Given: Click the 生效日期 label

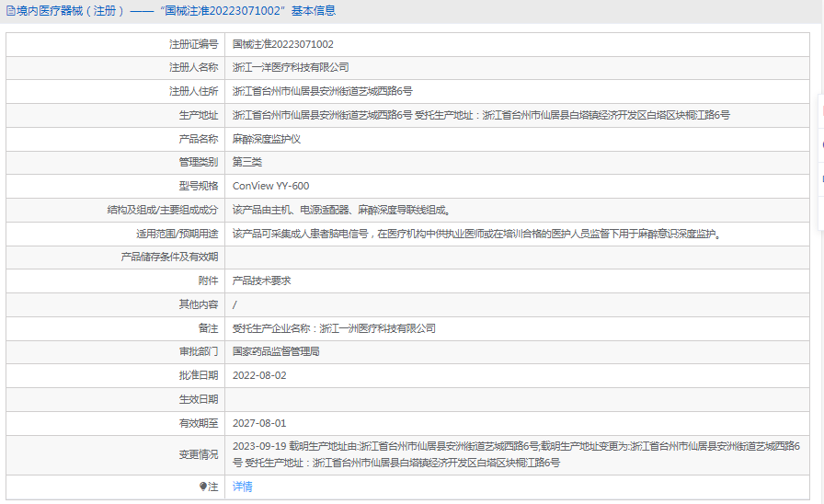Looking at the screenshot, I should 198,399.
